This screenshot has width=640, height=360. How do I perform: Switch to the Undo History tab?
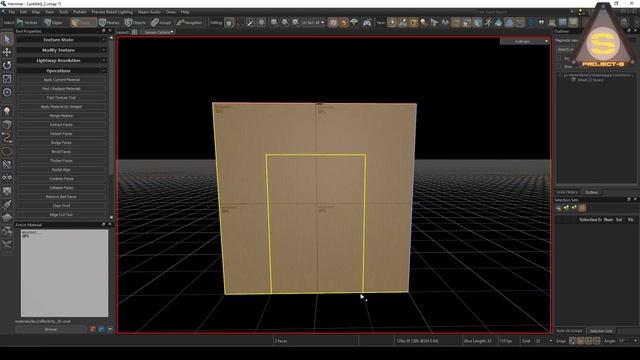click(x=567, y=192)
